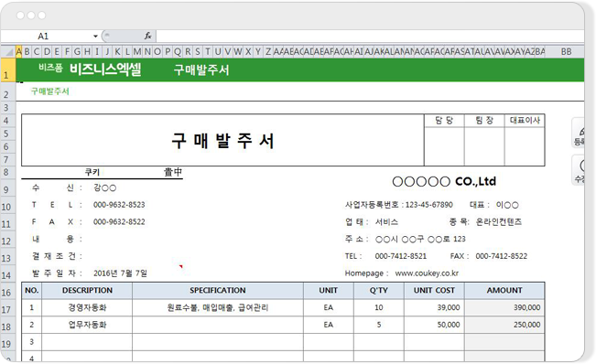Select column BB header
Viewport: 596px width, 364px height.
tap(566, 51)
